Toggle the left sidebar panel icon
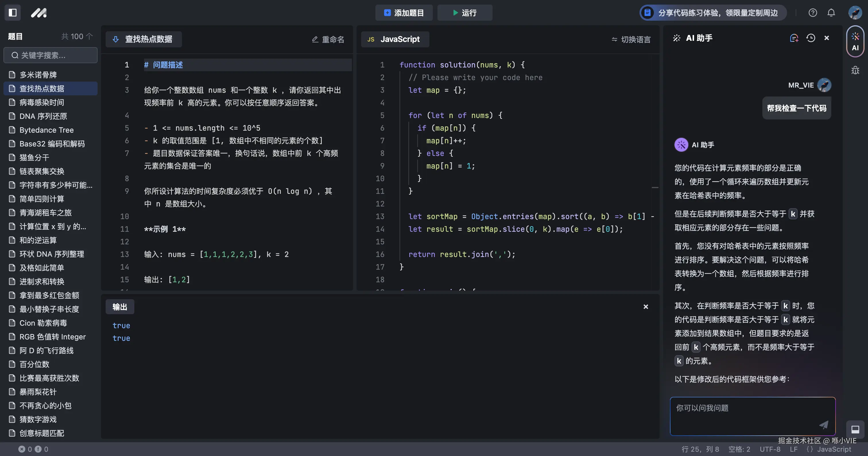Viewport: 868px width, 456px height. pyautogui.click(x=13, y=13)
